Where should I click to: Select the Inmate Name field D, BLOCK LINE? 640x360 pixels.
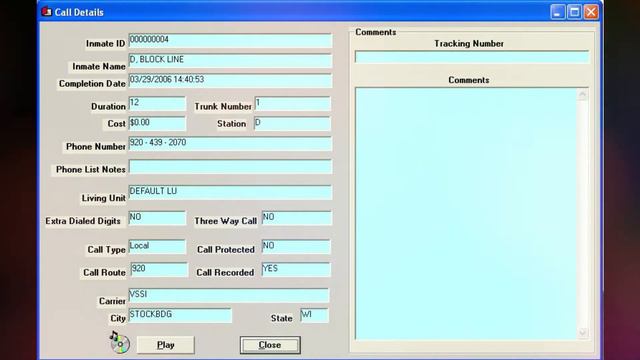pos(230,60)
